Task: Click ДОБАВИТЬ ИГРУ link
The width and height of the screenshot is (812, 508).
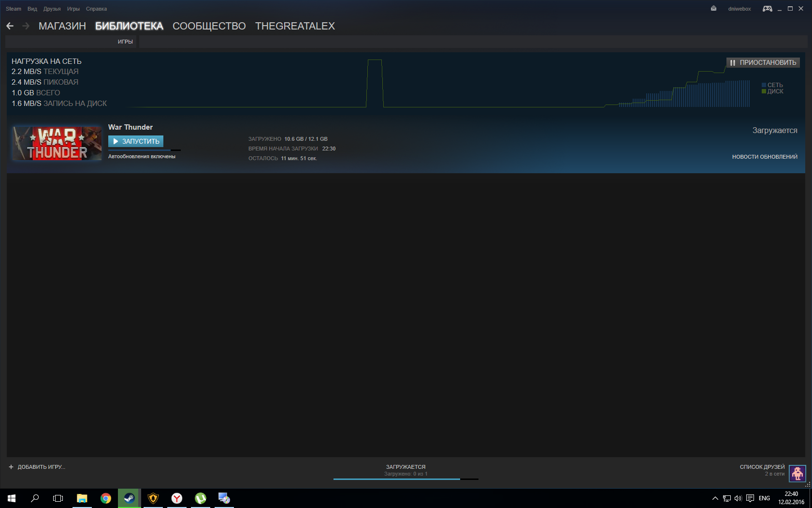Action: tap(41, 467)
